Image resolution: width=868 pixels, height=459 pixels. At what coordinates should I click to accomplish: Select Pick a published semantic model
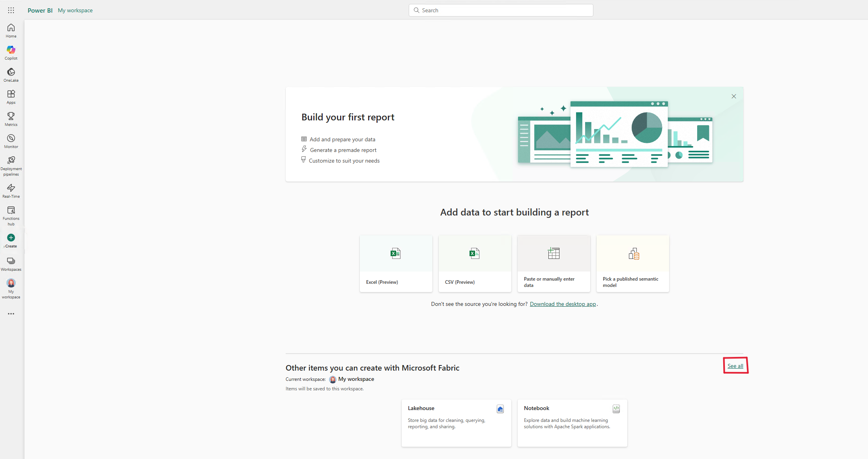[632, 263]
